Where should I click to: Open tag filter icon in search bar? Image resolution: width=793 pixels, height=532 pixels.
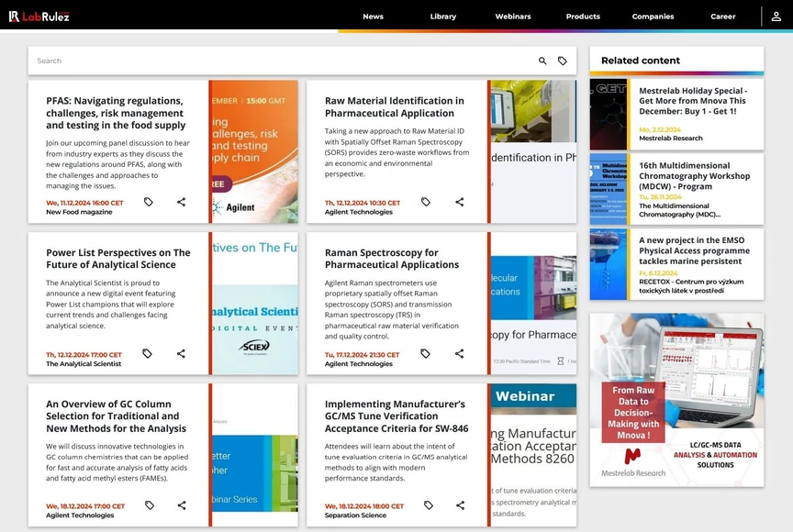click(563, 61)
